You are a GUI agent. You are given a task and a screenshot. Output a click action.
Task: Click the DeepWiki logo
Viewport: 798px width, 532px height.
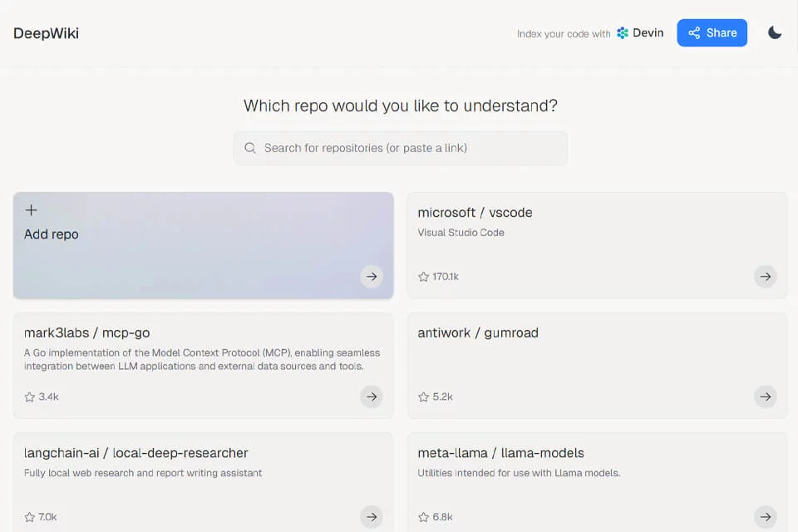46,33
